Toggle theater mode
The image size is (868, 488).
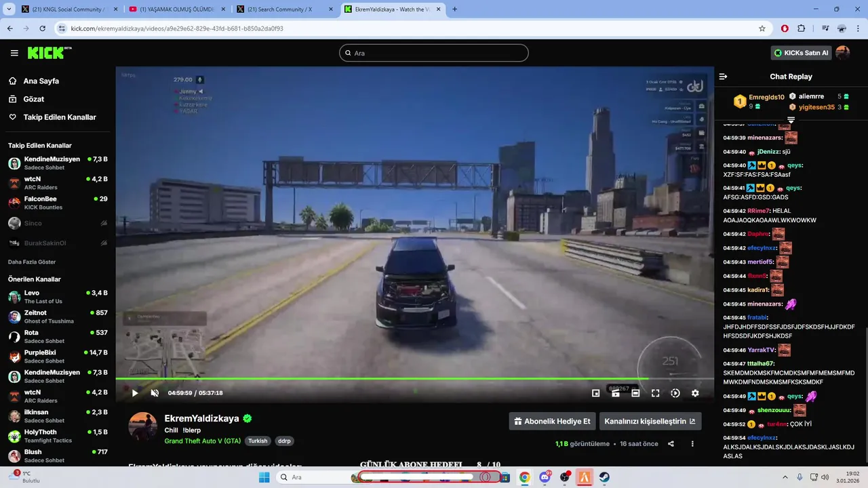point(635,393)
